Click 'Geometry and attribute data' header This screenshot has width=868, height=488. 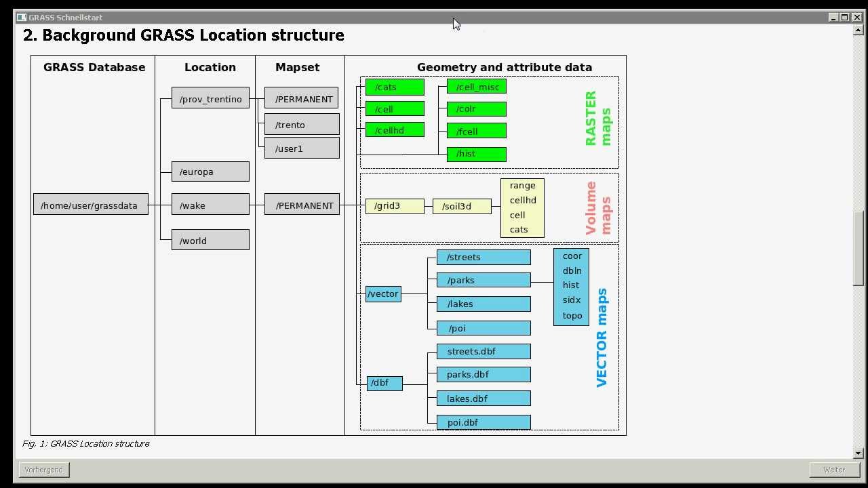(505, 67)
